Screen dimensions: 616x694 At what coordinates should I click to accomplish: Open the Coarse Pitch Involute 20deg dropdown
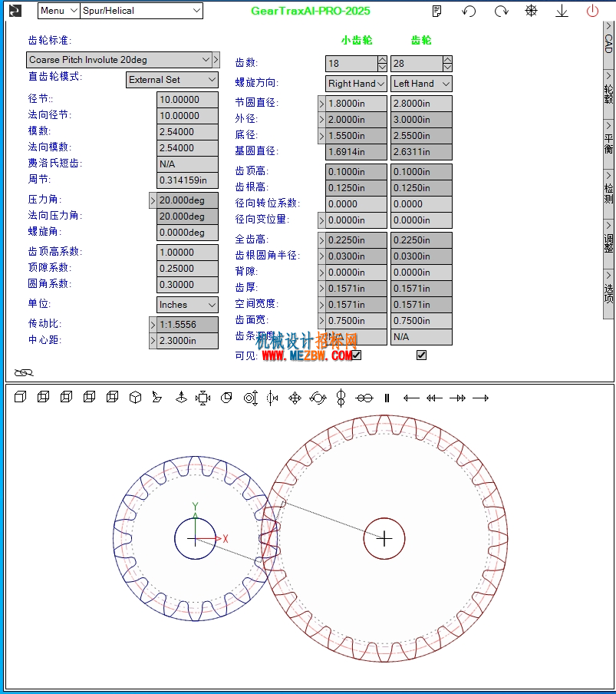(118, 60)
